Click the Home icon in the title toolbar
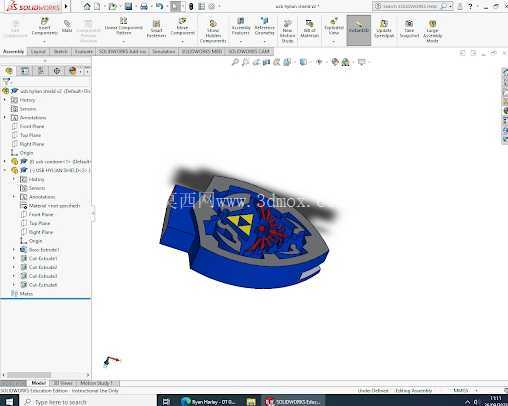Viewport: 508px width, 406px height. [x=87, y=6]
